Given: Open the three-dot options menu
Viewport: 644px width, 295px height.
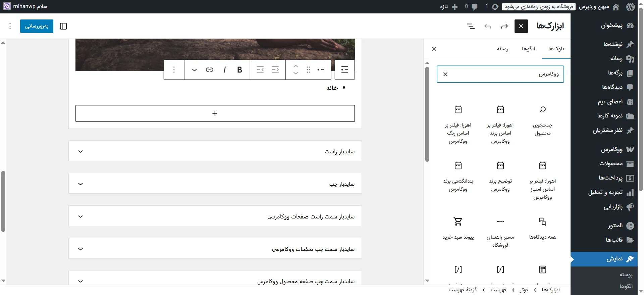Looking at the screenshot, I should 10,26.
